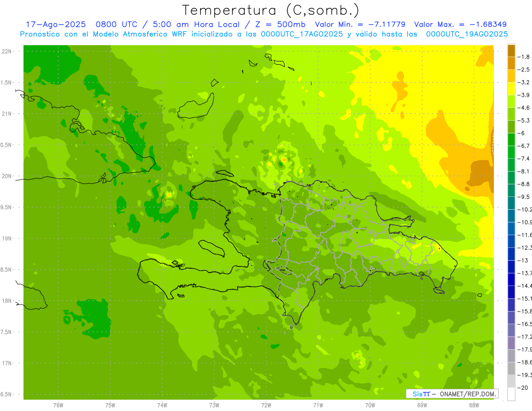Select the "-2.5" colorbar value
The image size is (532, 411).
click(x=524, y=70)
